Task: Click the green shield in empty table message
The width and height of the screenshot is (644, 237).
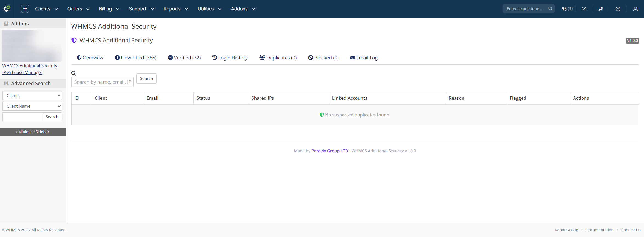Action: 322,115
